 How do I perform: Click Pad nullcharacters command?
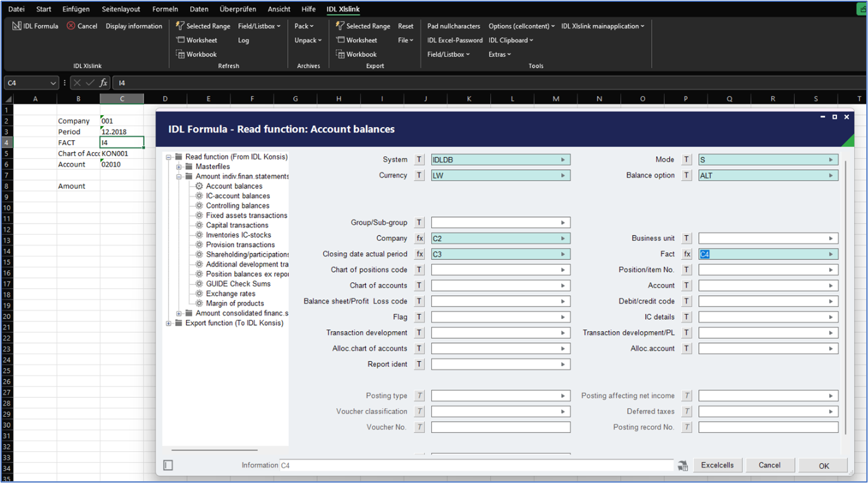pyautogui.click(x=454, y=26)
